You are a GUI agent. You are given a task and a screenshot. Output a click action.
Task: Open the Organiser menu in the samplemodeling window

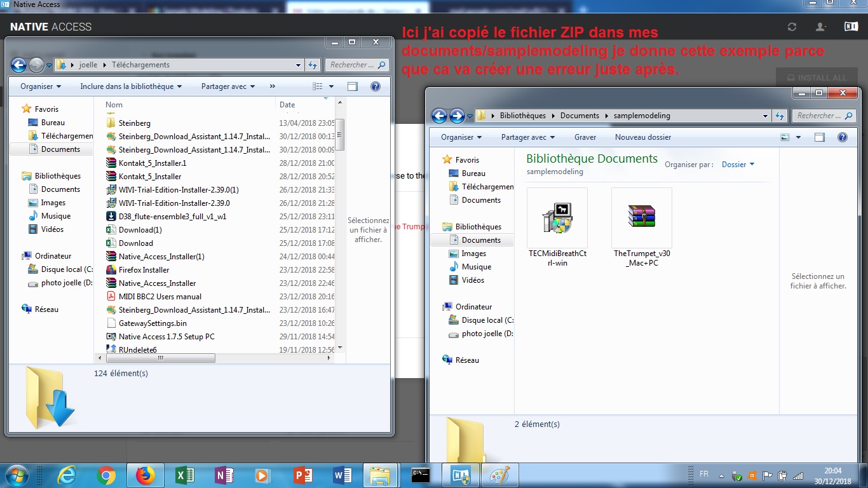(461, 137)
